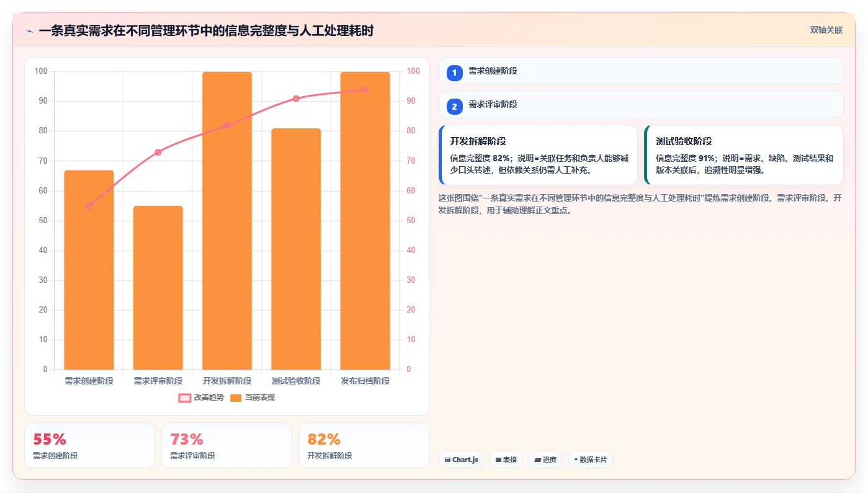
Task: Select the 开发拆解阶段 info card
Action: click(x=538, y=155)
